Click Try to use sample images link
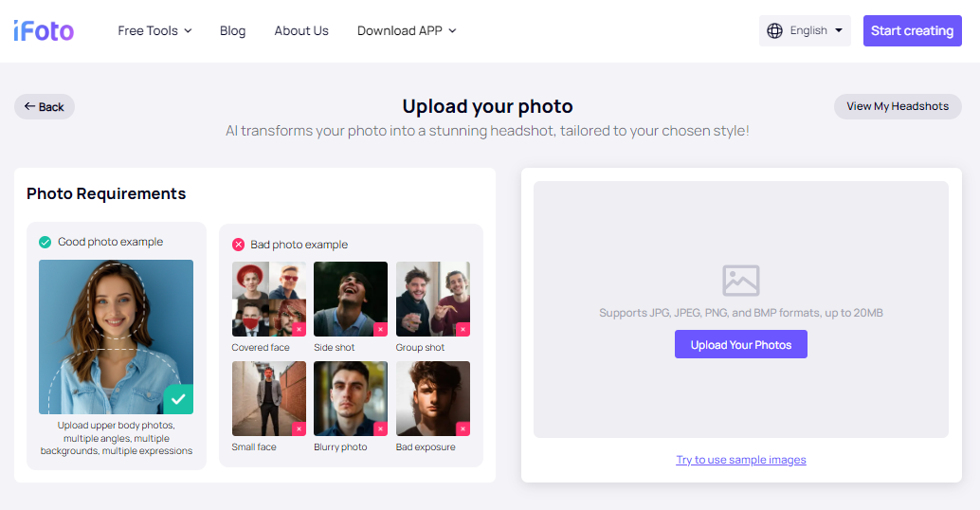 coord(741,460)
